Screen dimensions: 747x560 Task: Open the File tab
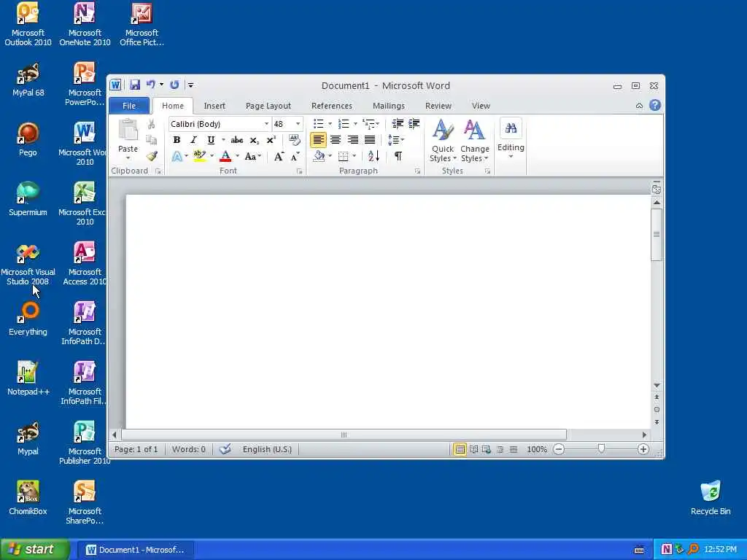coord(129,106)
